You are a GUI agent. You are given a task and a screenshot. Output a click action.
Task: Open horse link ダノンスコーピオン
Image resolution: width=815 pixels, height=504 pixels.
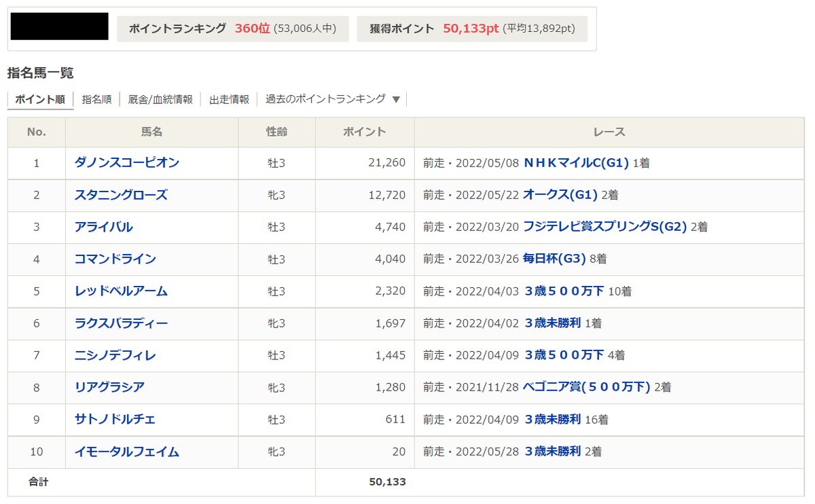126,163
